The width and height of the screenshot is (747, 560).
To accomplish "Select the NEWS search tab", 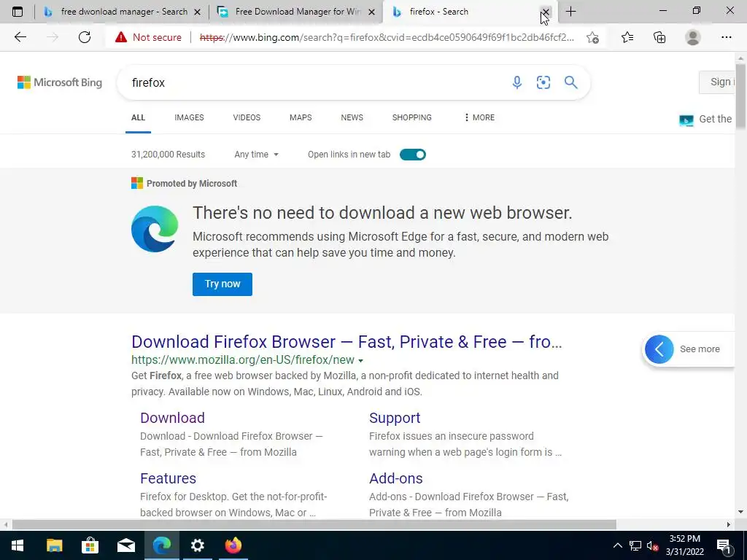I will click(352, 117).
